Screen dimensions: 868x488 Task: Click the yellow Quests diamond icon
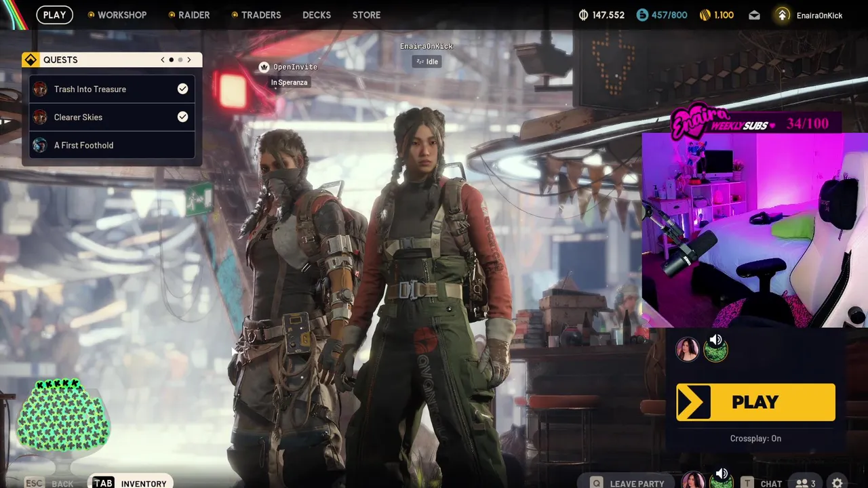click(x=31, y=60)
